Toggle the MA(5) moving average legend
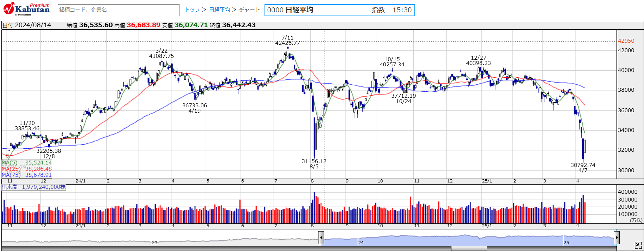 (x=27, y=163)
